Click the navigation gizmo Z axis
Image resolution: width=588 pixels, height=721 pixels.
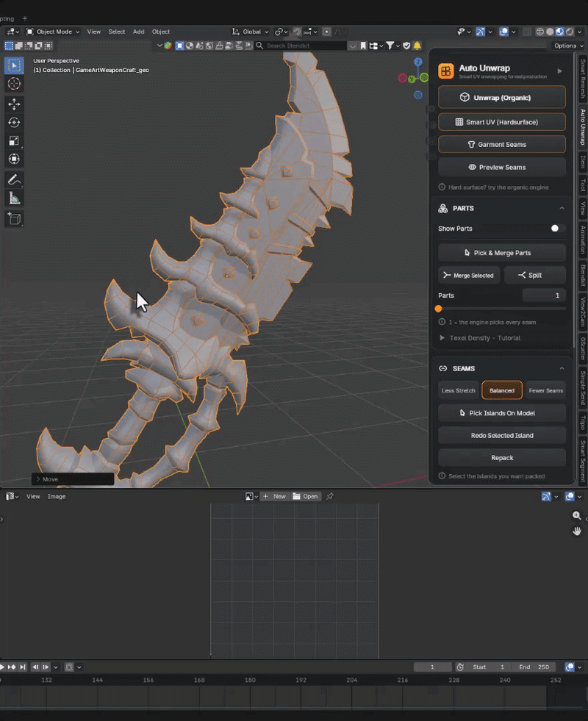tap(418, 62)
